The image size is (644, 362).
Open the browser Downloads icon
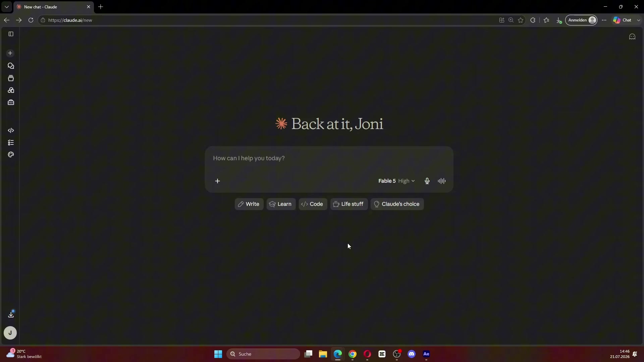coord(559,20)
